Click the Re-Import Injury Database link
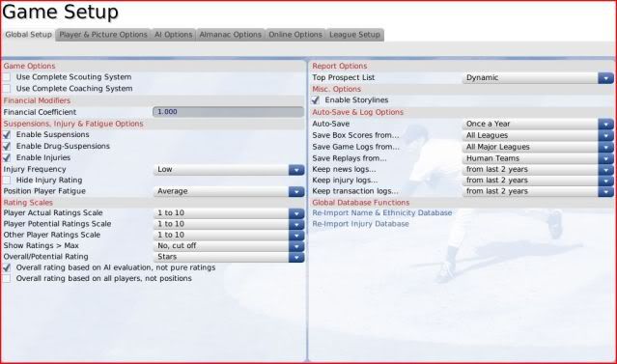Viewport: 617px width, 364px height. point(360,224)
